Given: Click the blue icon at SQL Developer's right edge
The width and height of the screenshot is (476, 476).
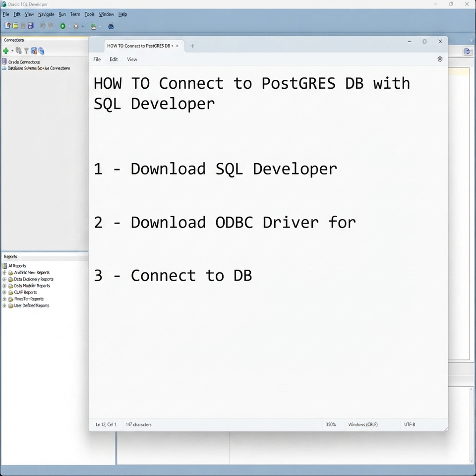Looking at the screenshot, I should pyautogui.click(x=468, y=51).
